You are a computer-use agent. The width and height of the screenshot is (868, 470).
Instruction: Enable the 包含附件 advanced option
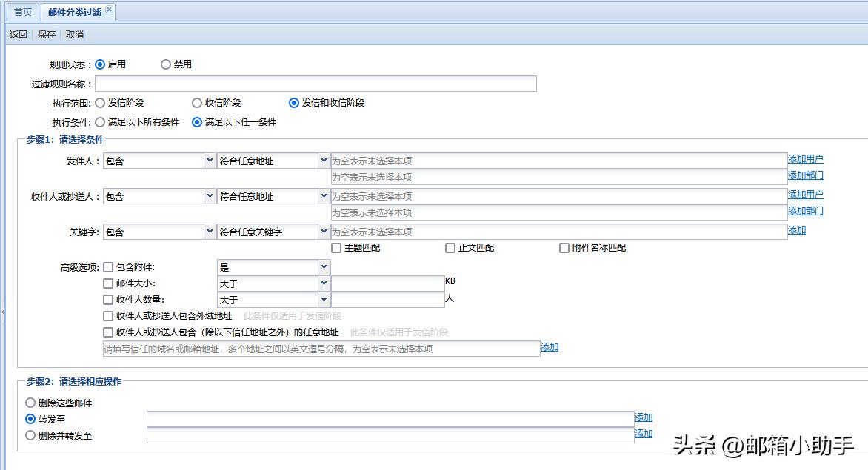pyautogui.click(x=107, y=266)
